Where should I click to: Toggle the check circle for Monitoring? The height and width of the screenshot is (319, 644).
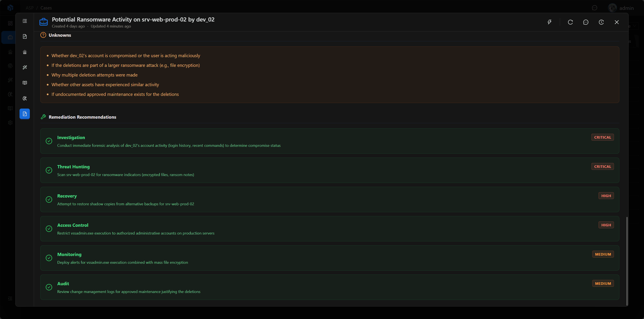tap(49, 258)
